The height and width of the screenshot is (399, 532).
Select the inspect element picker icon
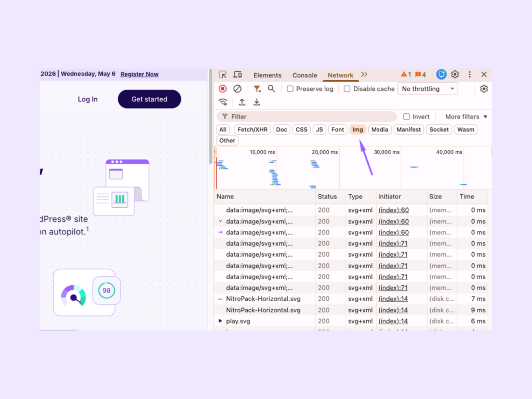click(x=222, y=75)
